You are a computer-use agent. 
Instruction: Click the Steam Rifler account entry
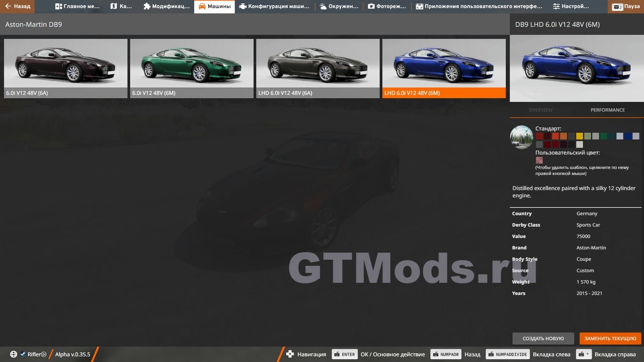pyautogui.click(x=33, y=354)
